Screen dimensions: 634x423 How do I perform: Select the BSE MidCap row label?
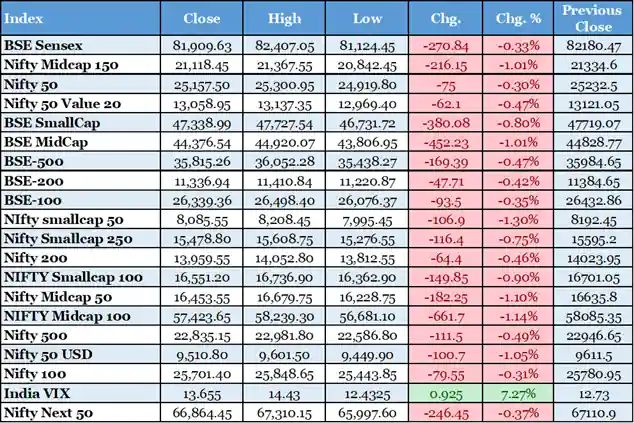click(44, 143)
